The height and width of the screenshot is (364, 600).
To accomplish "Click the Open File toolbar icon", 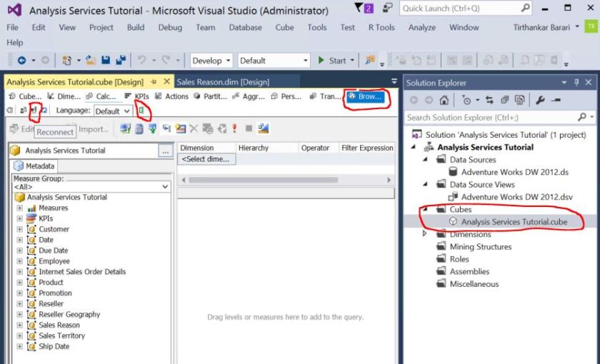I will pyautogui.click(x=90, y=60).
